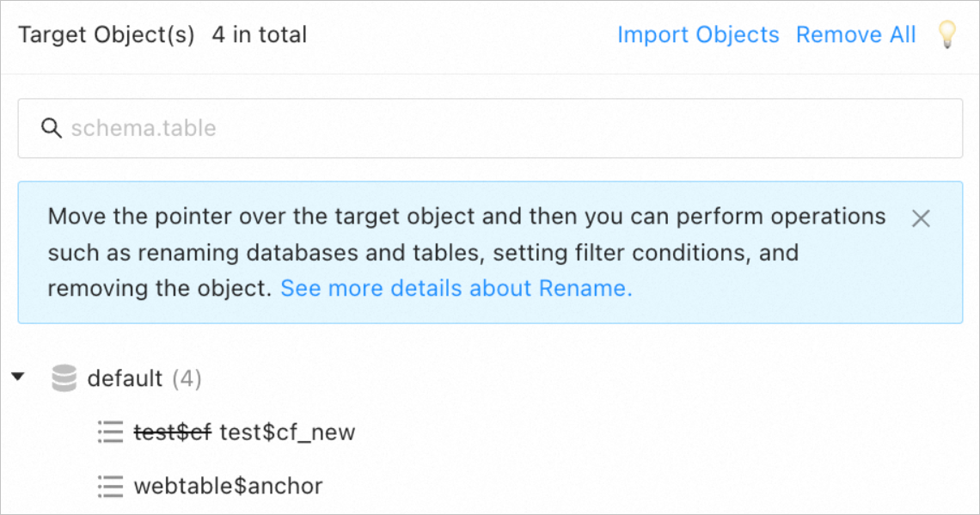Viewport: 980px width, 515px height.
Task: Dismiss the blue info banner
Action: pyautogui.click(x=921, y=218)
